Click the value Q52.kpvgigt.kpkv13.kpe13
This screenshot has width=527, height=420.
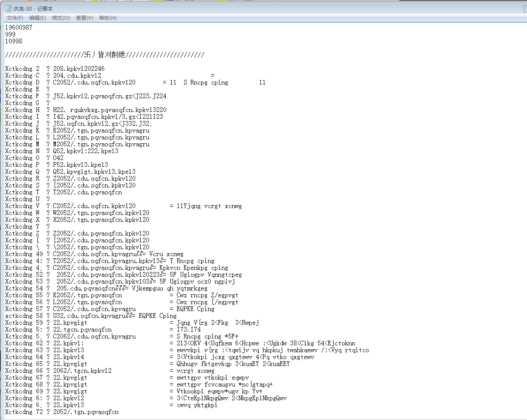[94, 172]
